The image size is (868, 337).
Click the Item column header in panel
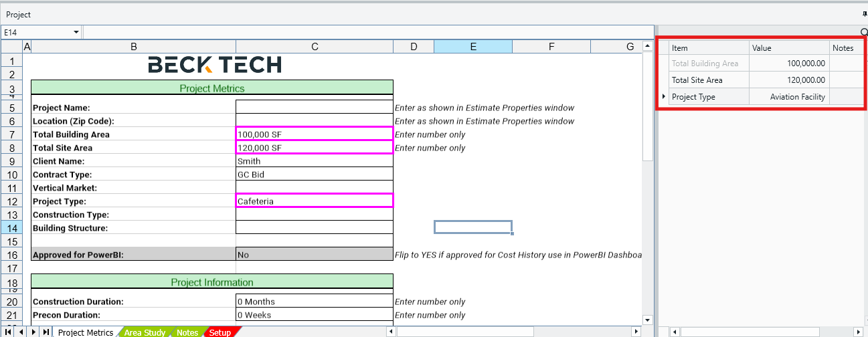pyautogui.click(x=709, y=47)
